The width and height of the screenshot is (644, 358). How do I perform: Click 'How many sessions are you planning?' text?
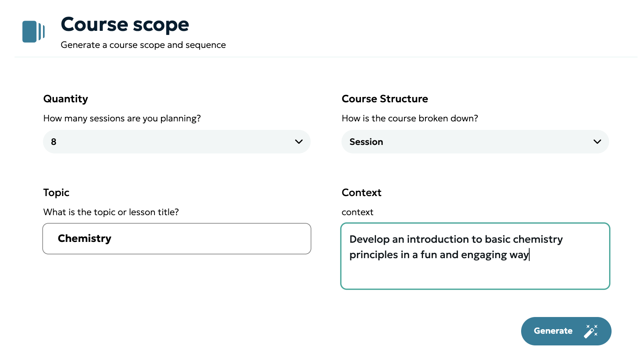[122, 119]
